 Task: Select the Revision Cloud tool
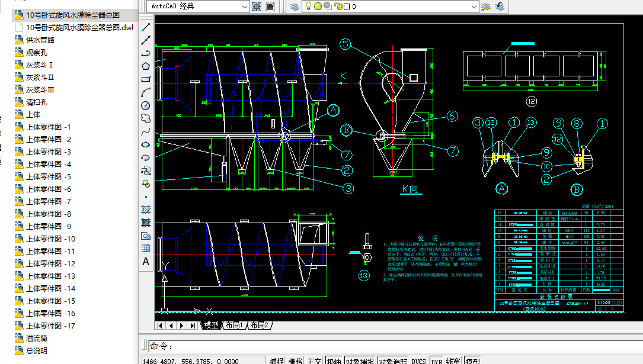[146, 118]
